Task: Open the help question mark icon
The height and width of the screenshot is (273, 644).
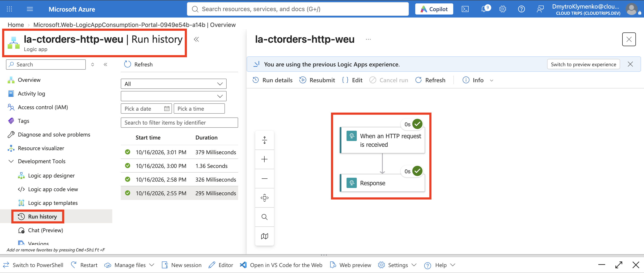Action: coord(521,9)
